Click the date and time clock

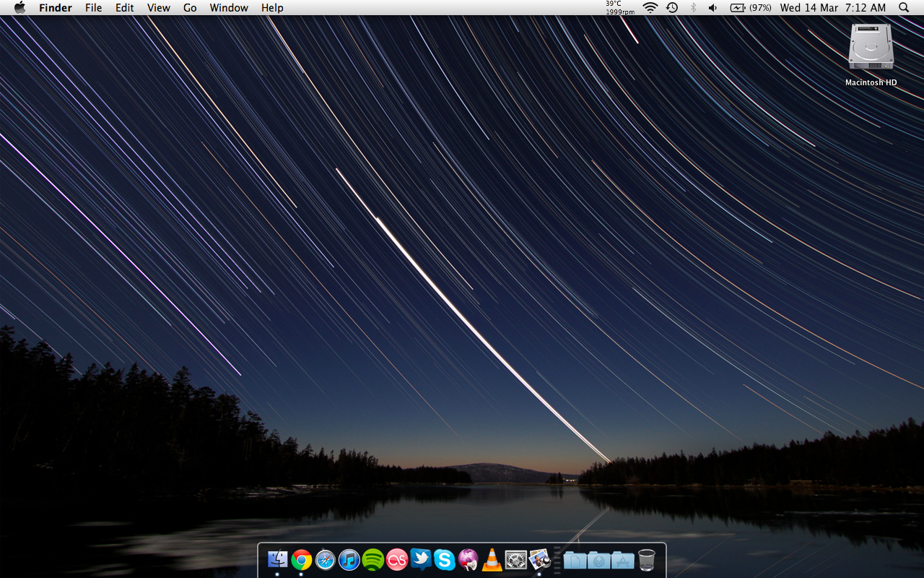833,8
